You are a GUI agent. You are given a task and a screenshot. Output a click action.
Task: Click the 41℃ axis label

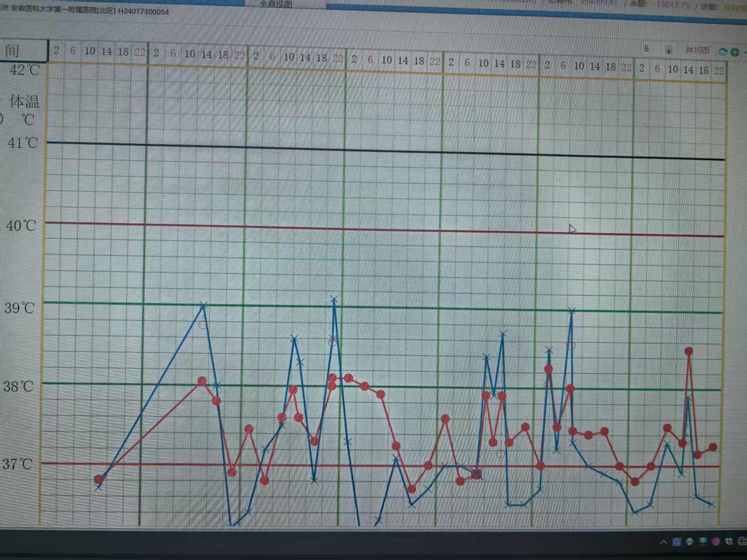point(23,143)
